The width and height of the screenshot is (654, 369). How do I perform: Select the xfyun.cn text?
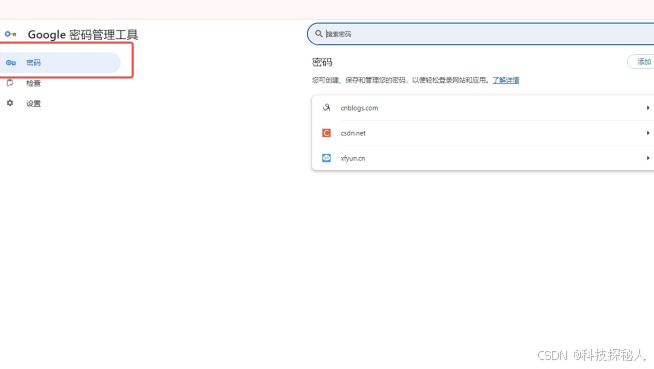click(352, 158)
